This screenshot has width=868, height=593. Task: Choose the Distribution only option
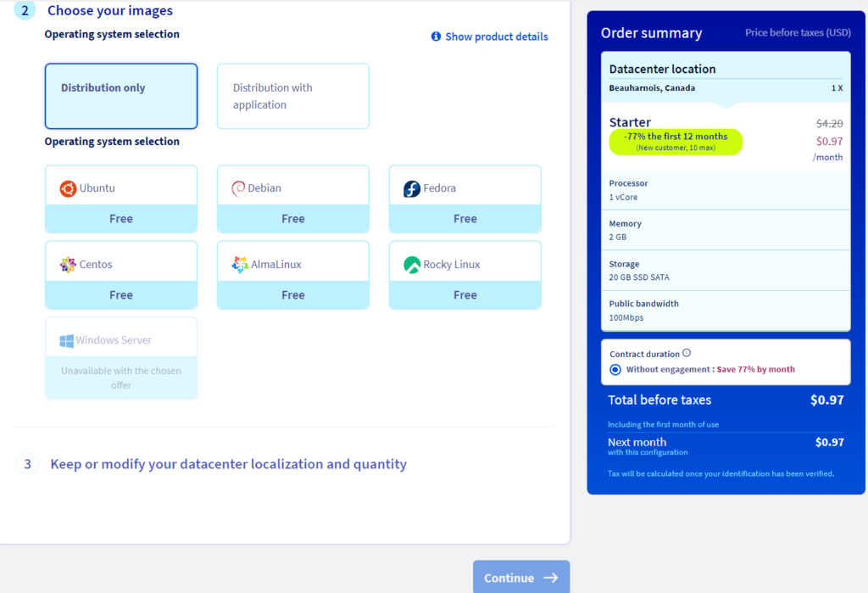point(121,96)
